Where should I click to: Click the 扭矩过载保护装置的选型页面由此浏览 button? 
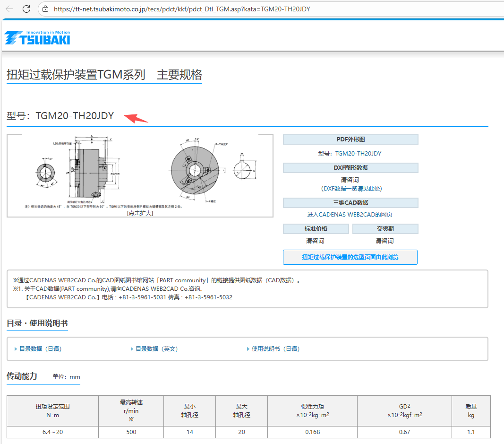click(x=350, y=257)
